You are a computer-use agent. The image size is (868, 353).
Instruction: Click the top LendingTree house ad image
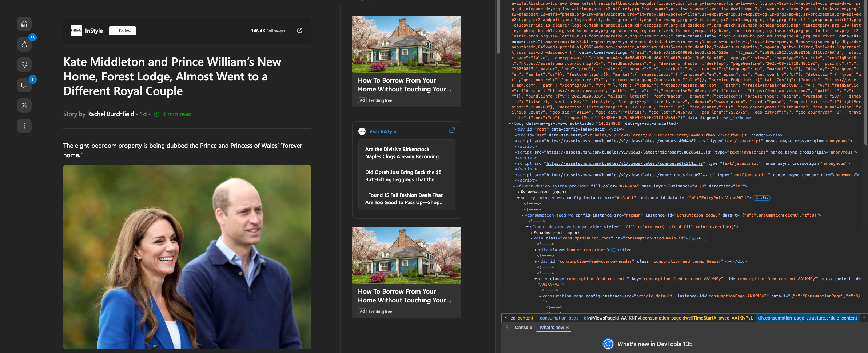[x=406, y=44]
